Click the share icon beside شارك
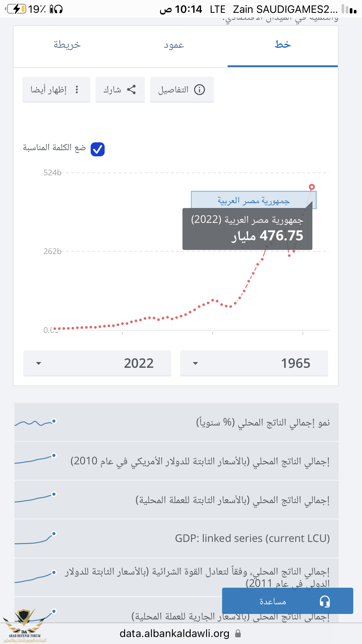Viewport: 362px width, 644px height. (x=131, y=90)
